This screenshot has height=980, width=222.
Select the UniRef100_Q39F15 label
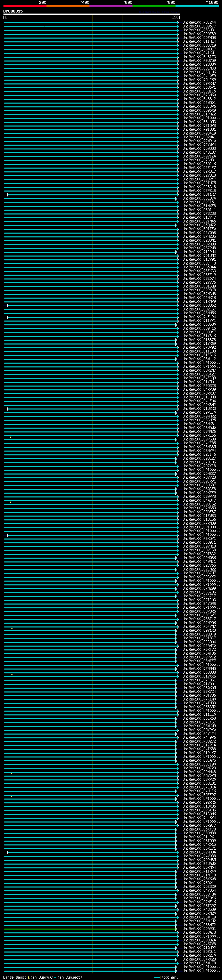(x=199, y=328)
